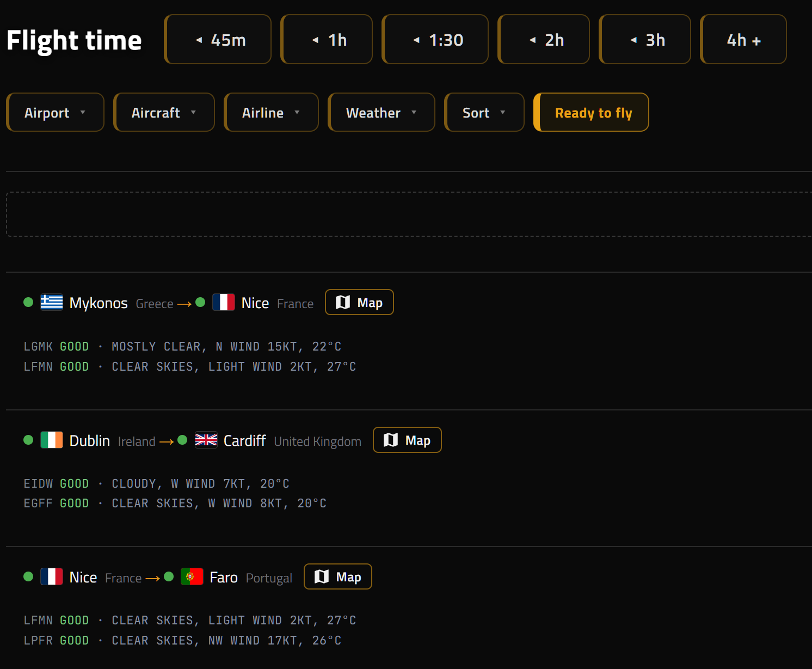Click the map icon in Mykonos route button
812x669 pixels.
coord(343,302)
